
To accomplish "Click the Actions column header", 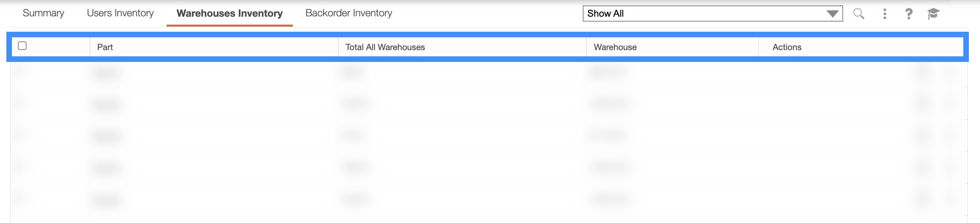I will tap(786, 47).
